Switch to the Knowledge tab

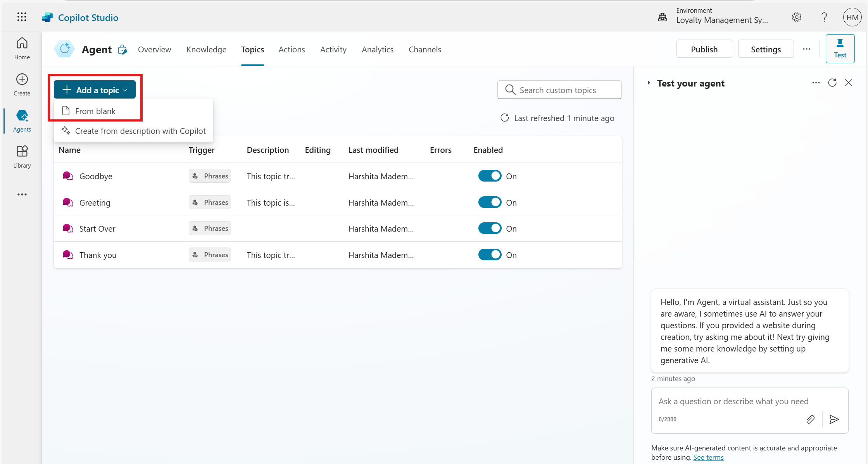point(206,50)
